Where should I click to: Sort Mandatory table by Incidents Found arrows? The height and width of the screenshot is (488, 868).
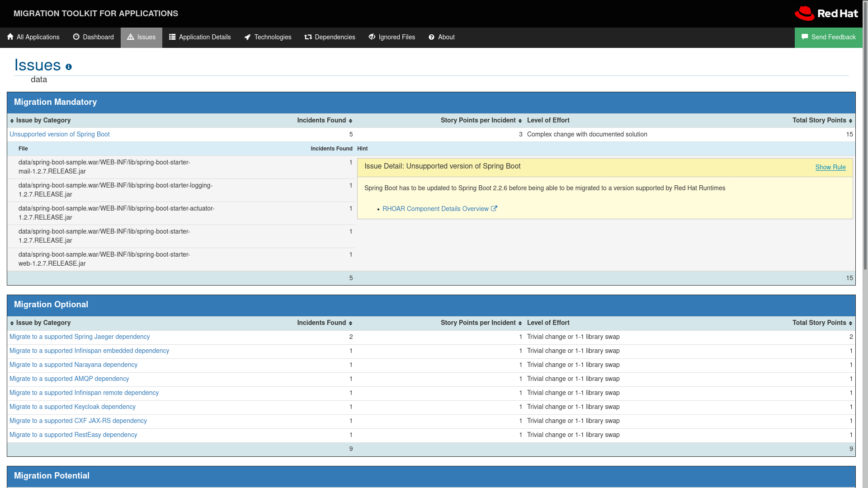click(351, 121)
